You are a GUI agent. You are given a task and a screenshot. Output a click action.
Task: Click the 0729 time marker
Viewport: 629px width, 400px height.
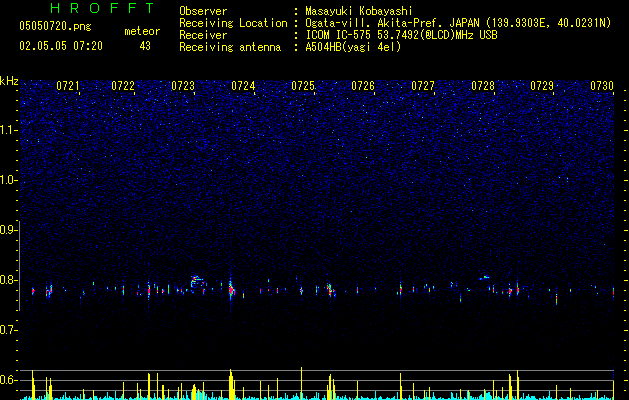tap(542, 85)
